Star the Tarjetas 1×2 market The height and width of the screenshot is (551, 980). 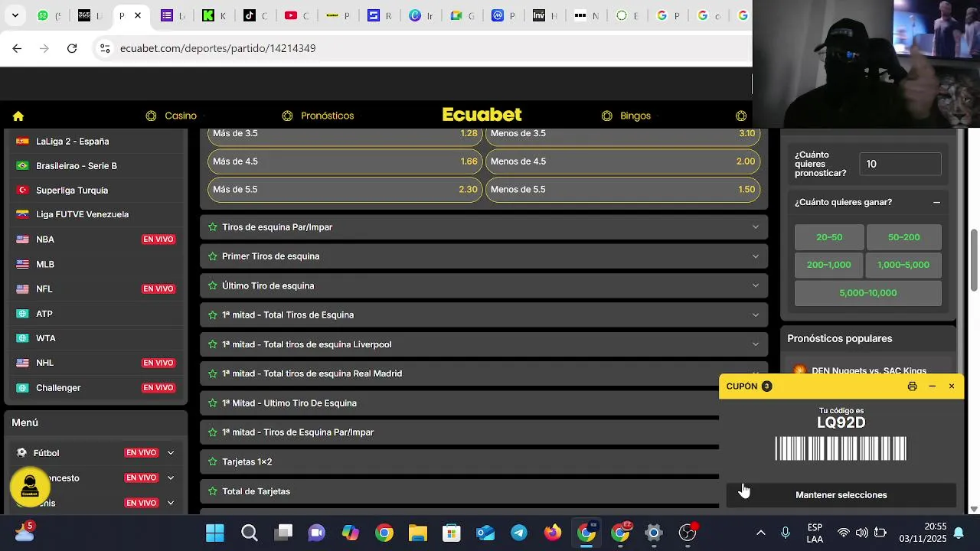213,462
